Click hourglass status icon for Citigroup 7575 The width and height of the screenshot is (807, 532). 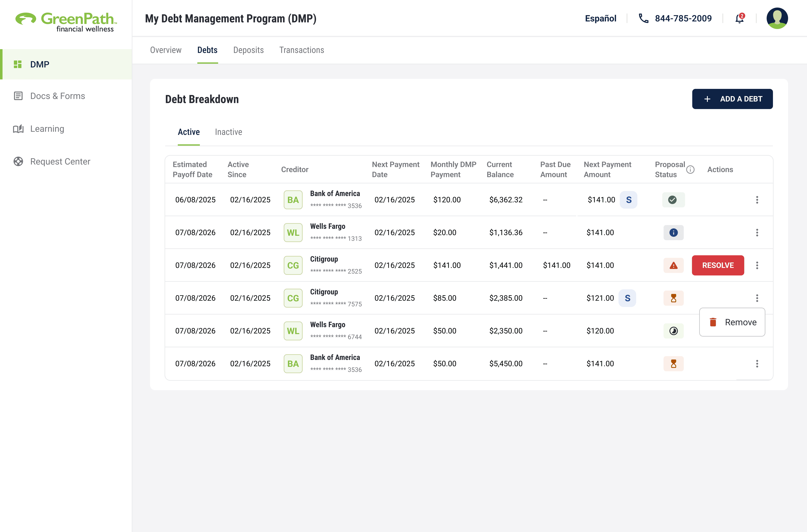coord(673,298)
